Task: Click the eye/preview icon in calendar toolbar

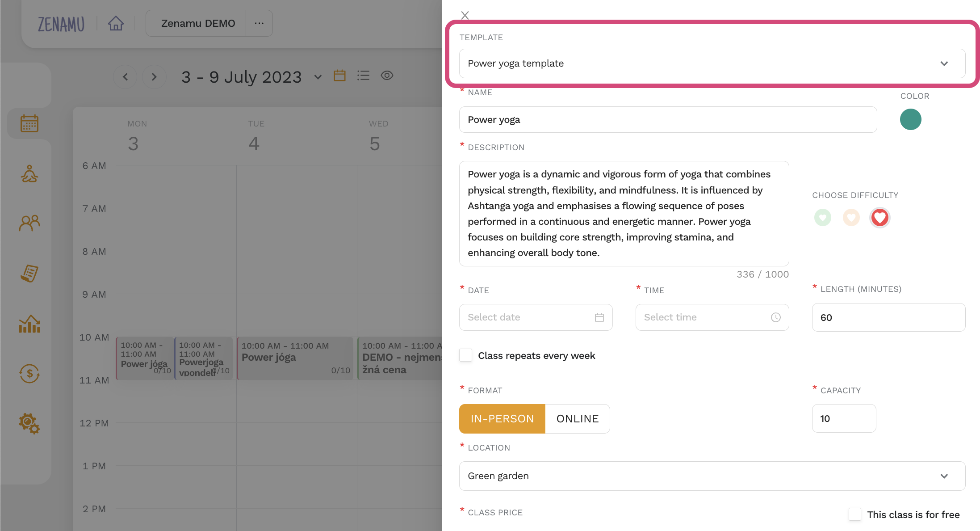Action: point(387,76)
